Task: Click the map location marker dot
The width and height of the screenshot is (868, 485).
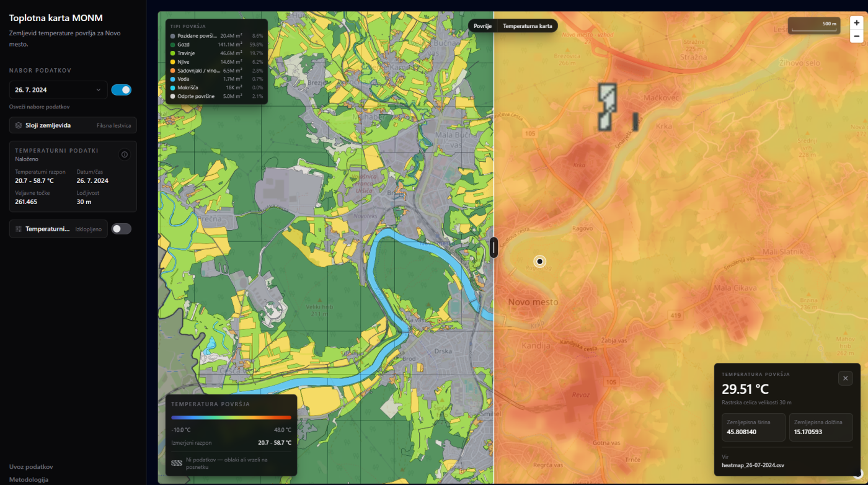Action: (x=539, y=262)
